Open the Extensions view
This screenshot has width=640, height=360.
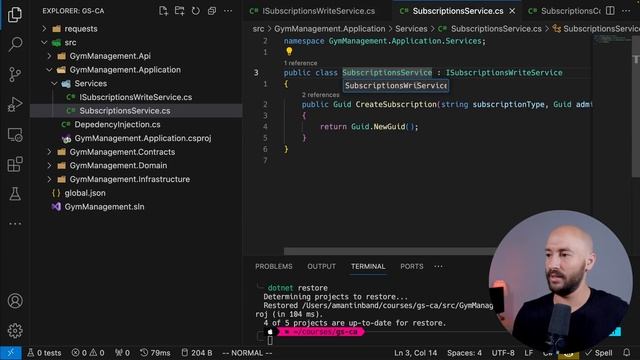click(x=15, y=164)
